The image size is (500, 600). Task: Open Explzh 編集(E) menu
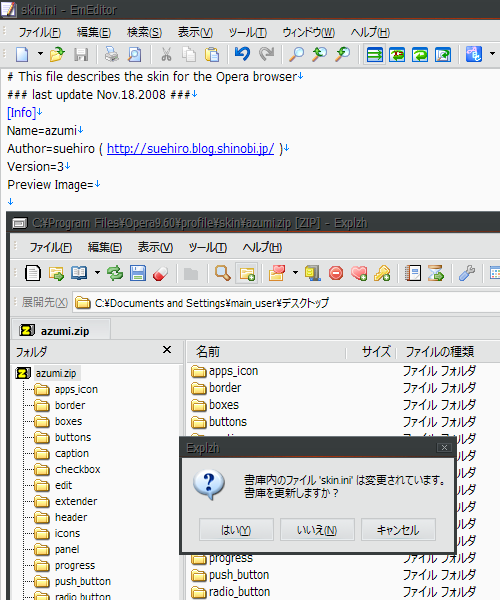[104, 248]
